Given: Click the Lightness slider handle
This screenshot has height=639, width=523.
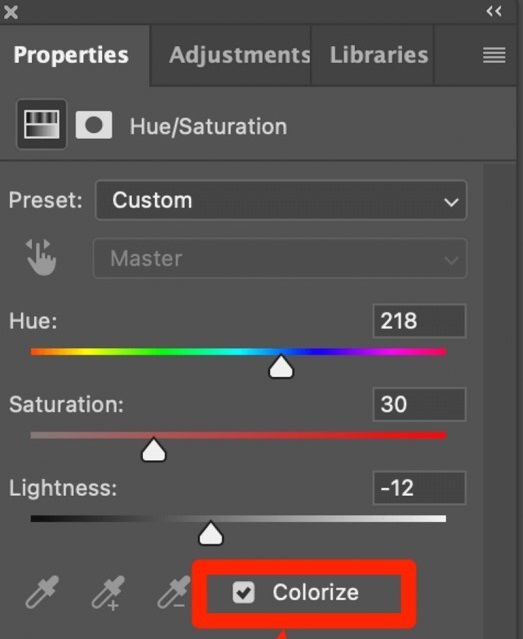Looking at the screenshot, I should click(x=211, y=533).
